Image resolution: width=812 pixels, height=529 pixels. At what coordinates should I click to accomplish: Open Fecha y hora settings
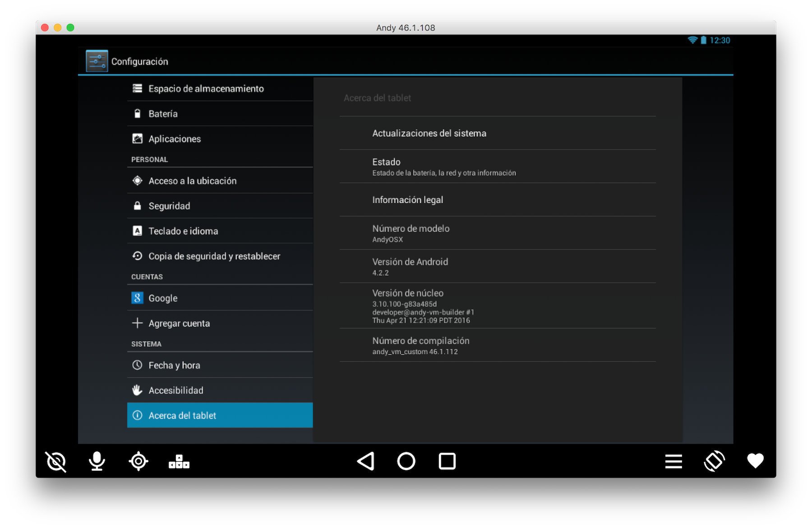point(220,365)
